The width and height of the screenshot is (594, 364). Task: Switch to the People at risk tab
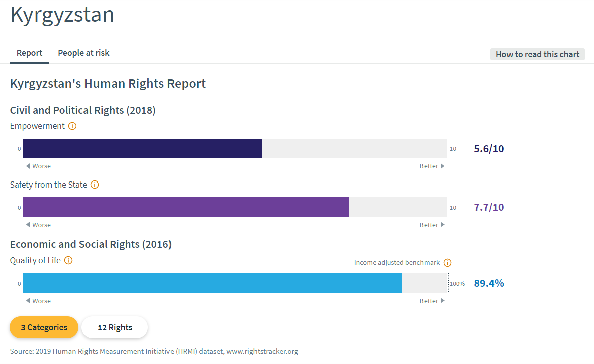point(83,53)
